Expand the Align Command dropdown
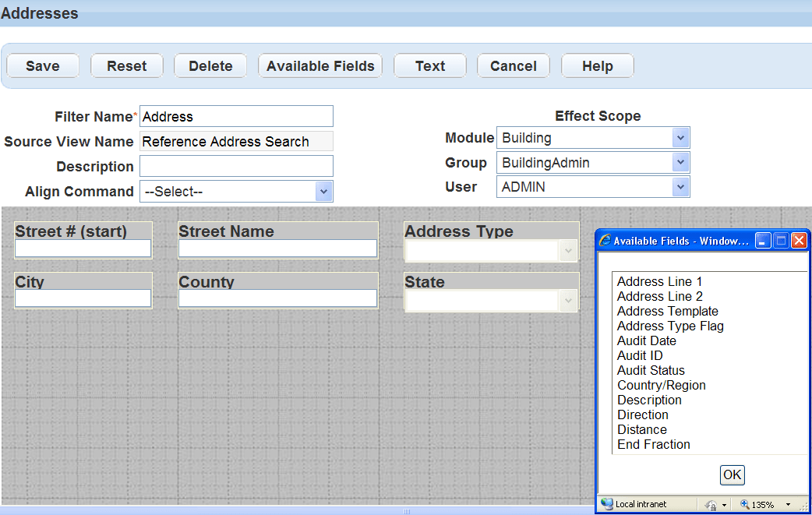This screenshot has height=515, width=812. (323, 192)
